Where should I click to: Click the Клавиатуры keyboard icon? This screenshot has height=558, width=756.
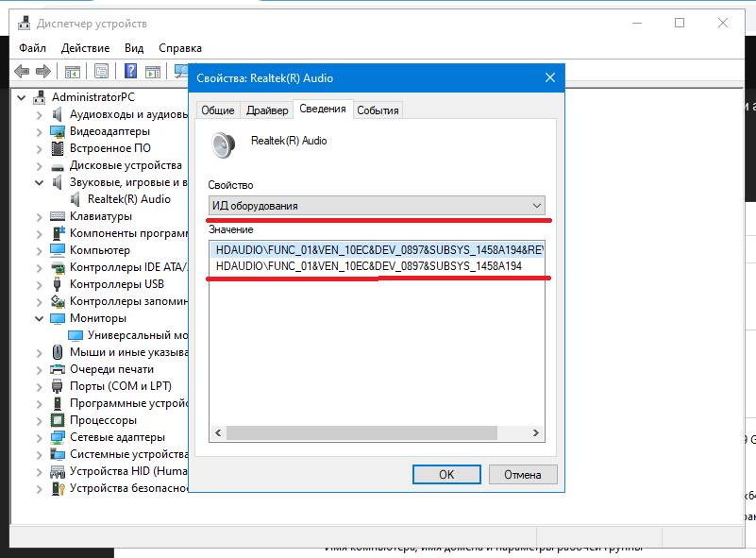coord(58,216)
